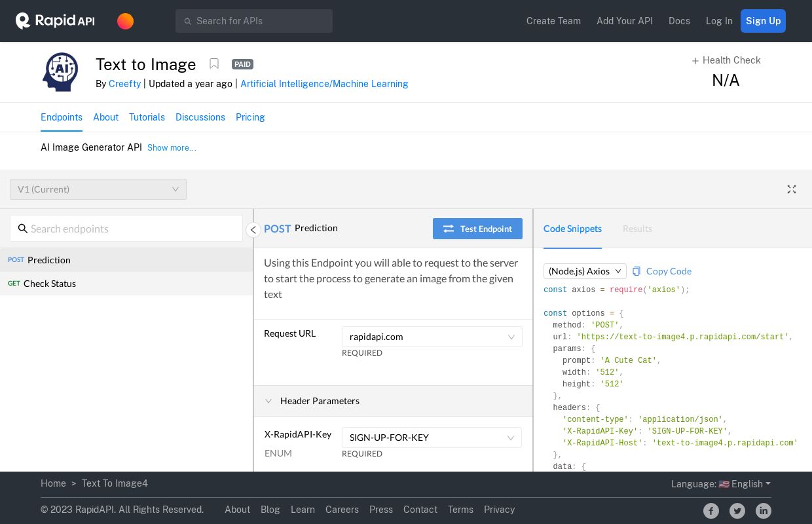Click the Test Endpoint button
The width and height of the screenshot is (812, 524).
point(477,229)
